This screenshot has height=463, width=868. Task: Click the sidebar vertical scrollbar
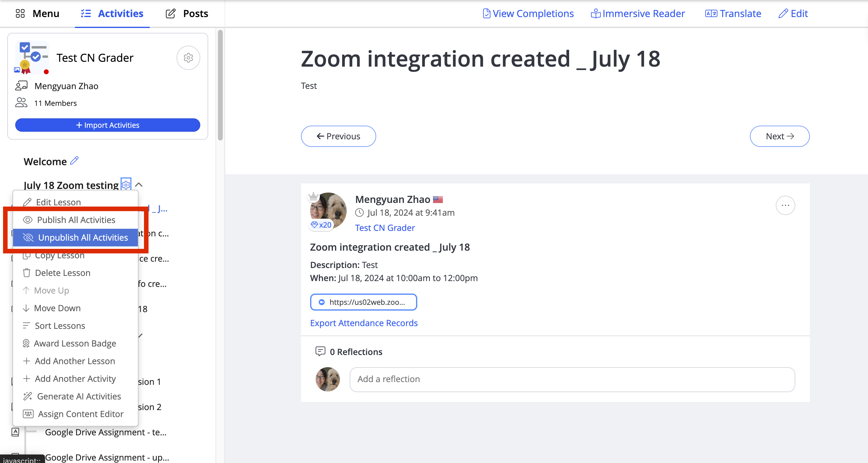click(x=220, y=85)
